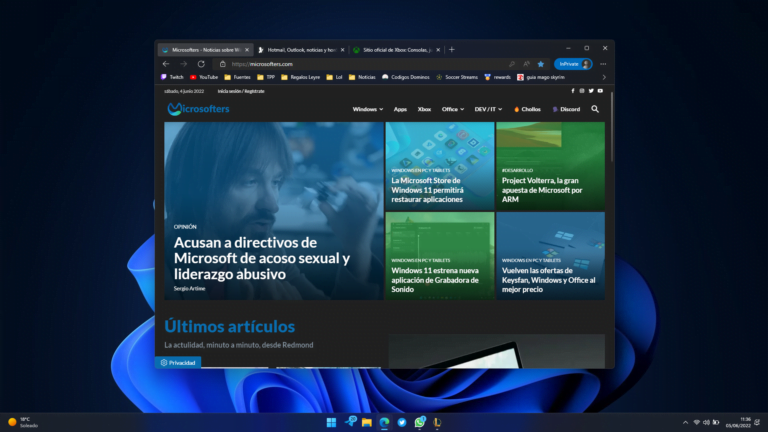This screenshot has height=432, width=768.
Task: Expand the DEV / IT navigation dropdown
Action: 488,109
